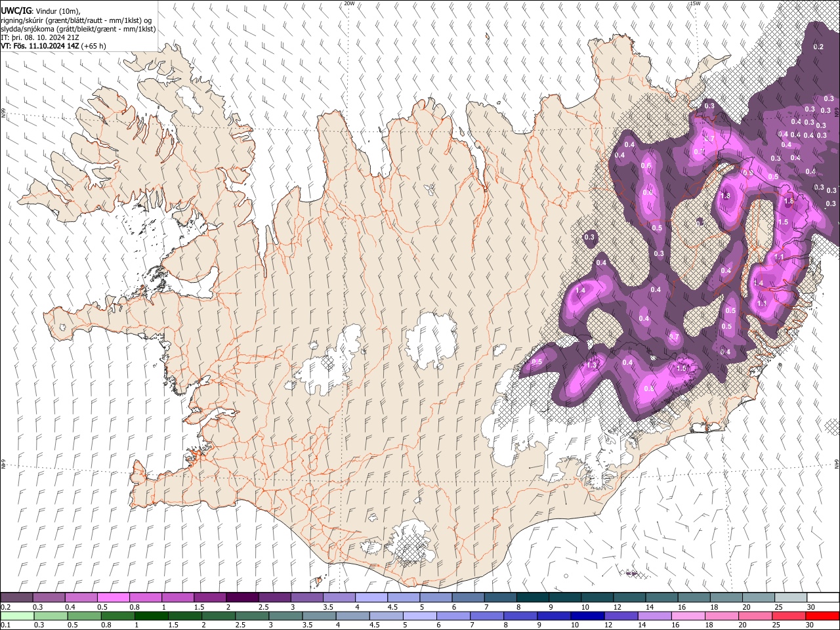Select bottom-row deep blue swatch between 10 and 12
The image size is (840, 630).
[x=587, y=616]
